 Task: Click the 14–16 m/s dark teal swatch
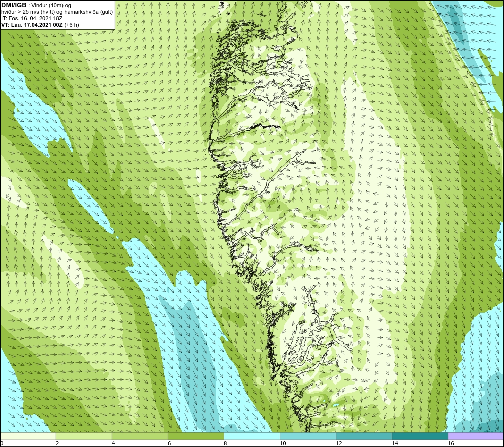[420, 436]
